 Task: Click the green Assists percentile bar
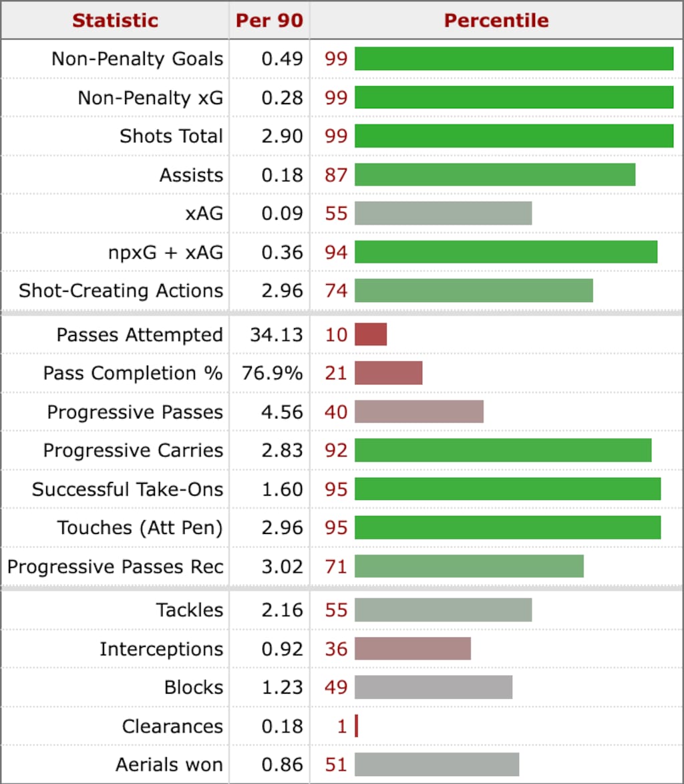(x=494, y=175)
